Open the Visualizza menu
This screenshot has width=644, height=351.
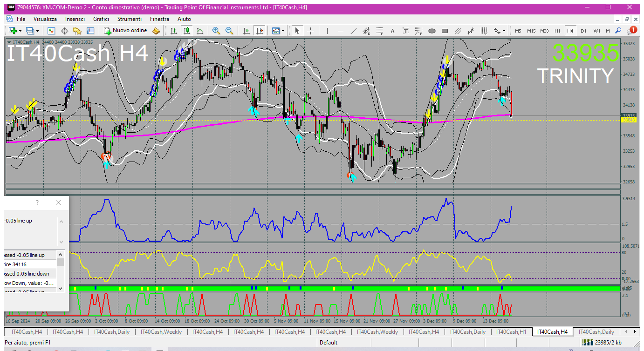(x=45, y=19)
